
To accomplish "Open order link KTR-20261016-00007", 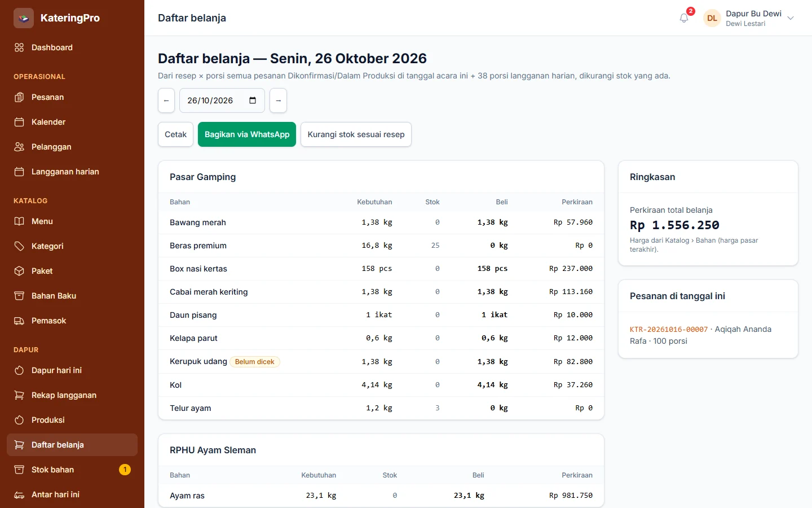I will point(669,329).
